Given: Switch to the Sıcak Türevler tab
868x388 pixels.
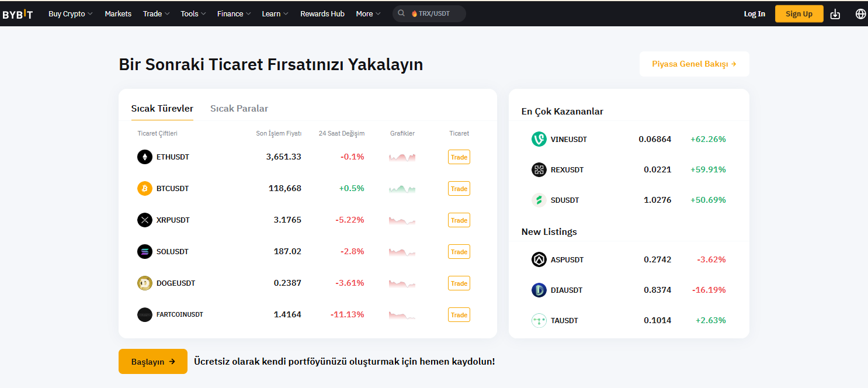Looking at the screenshot, I should (x=162, y=109).
